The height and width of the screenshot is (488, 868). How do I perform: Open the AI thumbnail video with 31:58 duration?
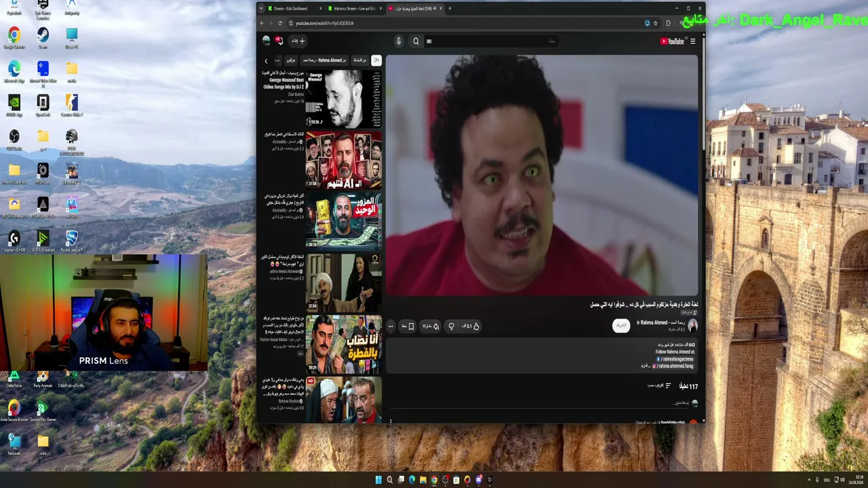(344, 160)
